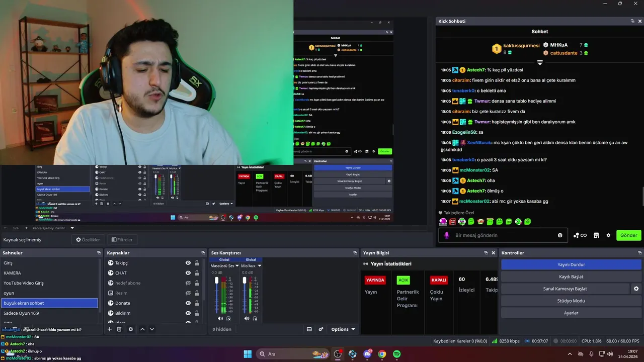Pop out the Sahneler dock
Viewport: 644px width, 362px height.
[x=99, y=253]
